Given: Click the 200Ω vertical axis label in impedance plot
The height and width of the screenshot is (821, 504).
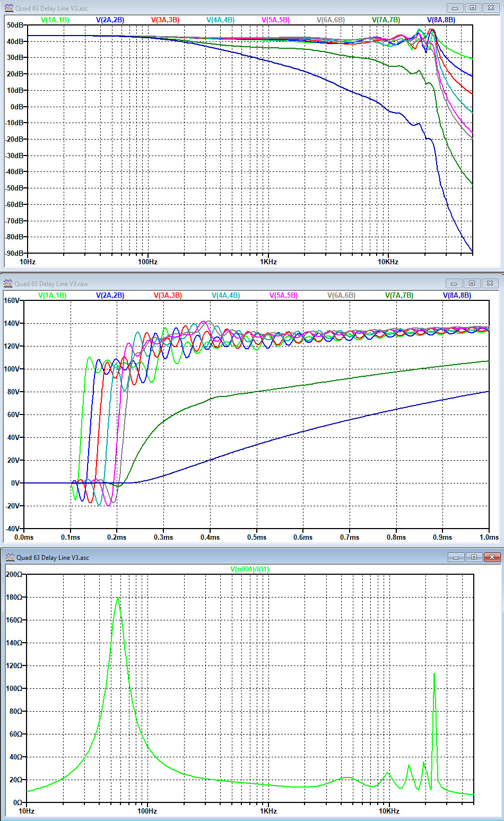Looking at the screenshot, I should coord(14,574).
